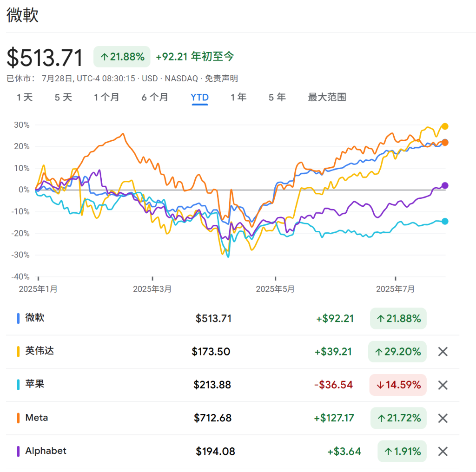476x472 pixels.
Task: Click the 微軟 row name in the list
Action: (x=34, y=318)
